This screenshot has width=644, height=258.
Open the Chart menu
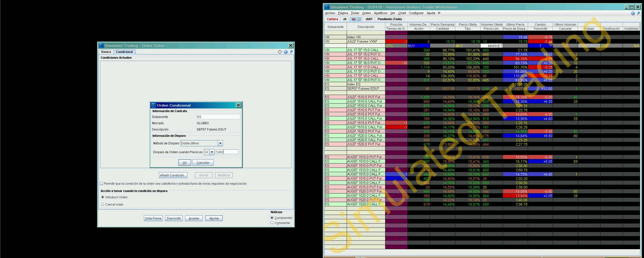[x=402, y=13]
